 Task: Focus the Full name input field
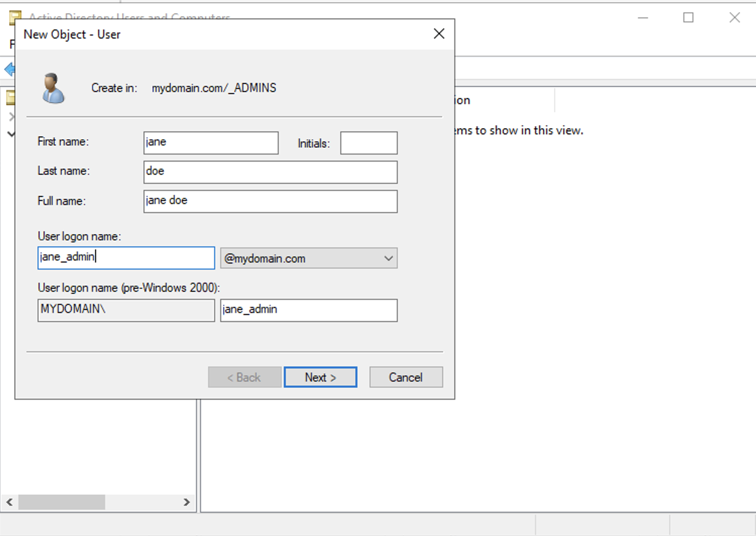tap(271, 201)
